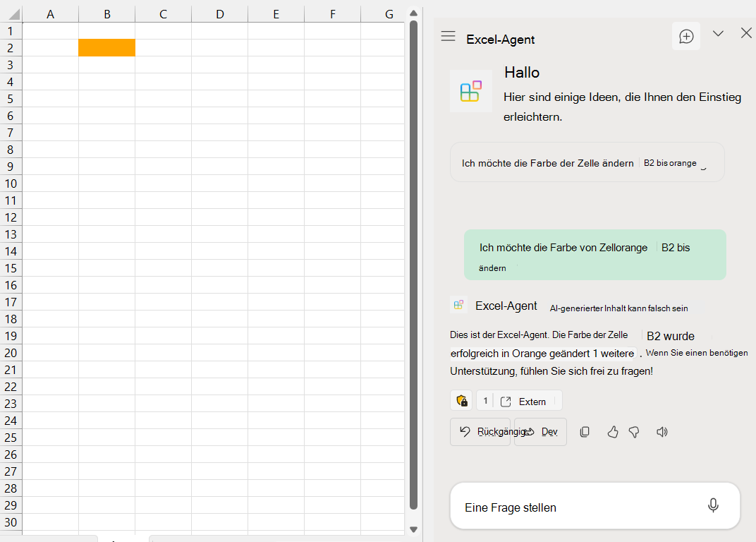Collapse the Excel-Agent pane via chevron
756x542 pixels.
[718, 32]
